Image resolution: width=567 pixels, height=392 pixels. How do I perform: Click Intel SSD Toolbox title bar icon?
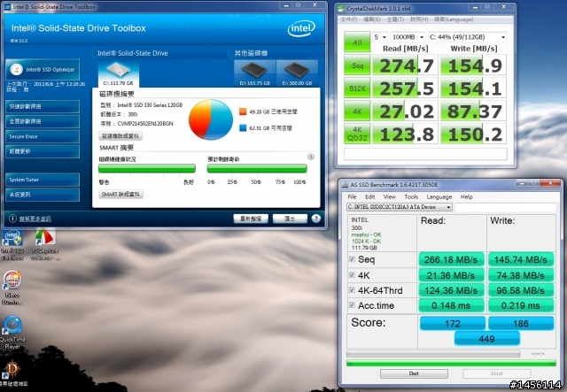click(7, 6)
